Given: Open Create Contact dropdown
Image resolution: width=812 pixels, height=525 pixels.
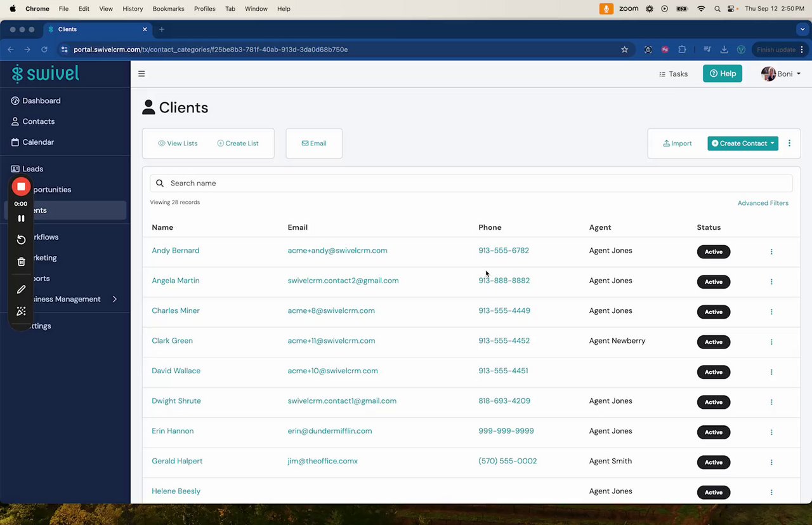Looking at the screenshot, I should coord(743,143).
